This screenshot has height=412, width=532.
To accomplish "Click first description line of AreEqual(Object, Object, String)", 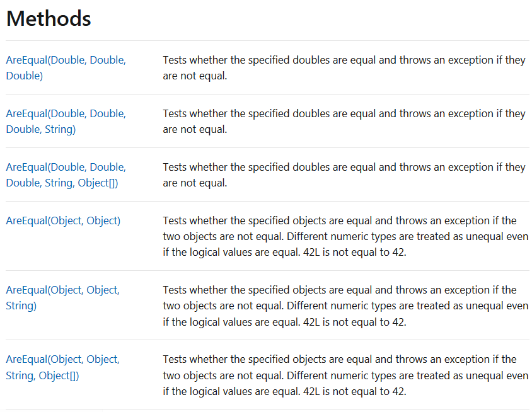I will 340,290.
